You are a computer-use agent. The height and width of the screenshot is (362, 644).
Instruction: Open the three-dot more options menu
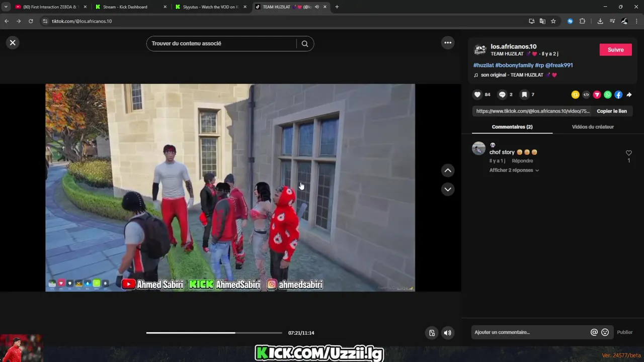(x=448, y=43)
